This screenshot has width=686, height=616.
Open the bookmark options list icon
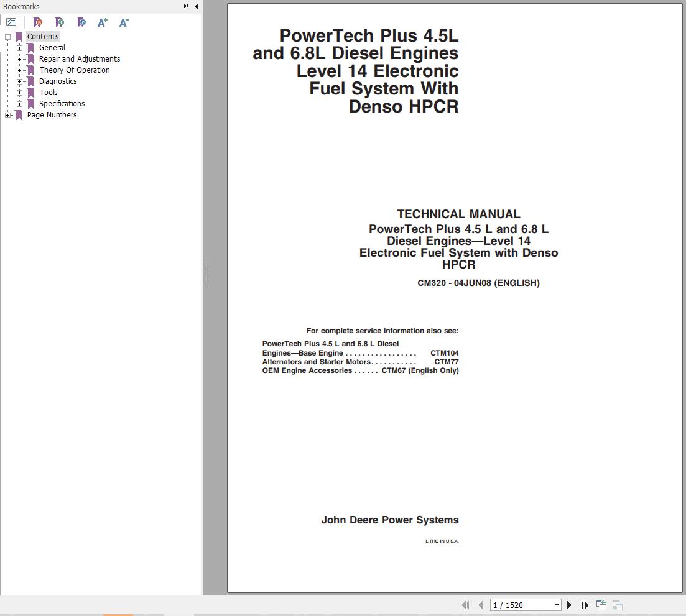pyautogui.click(x=11, y=22)
